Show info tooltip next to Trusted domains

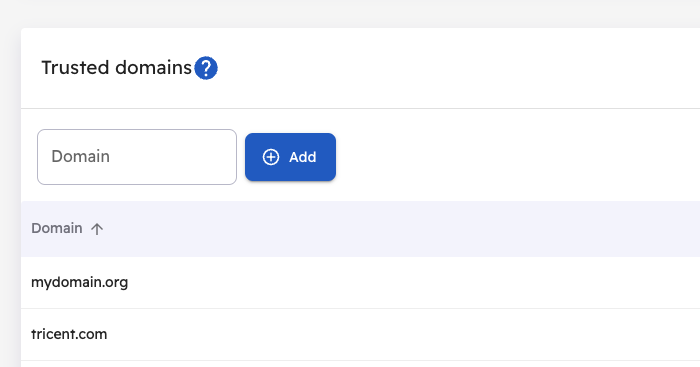pyautogui.click(x=206, y=68)
